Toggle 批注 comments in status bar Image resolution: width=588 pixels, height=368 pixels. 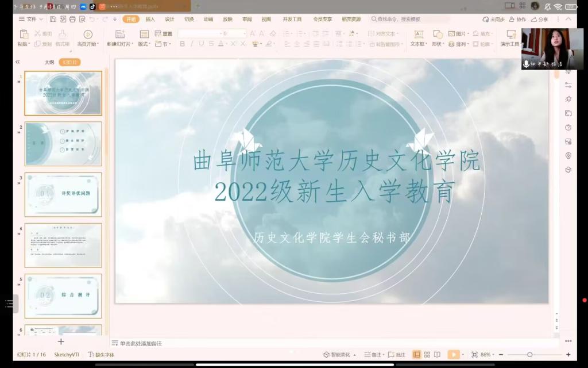click(x=397, y=355)
